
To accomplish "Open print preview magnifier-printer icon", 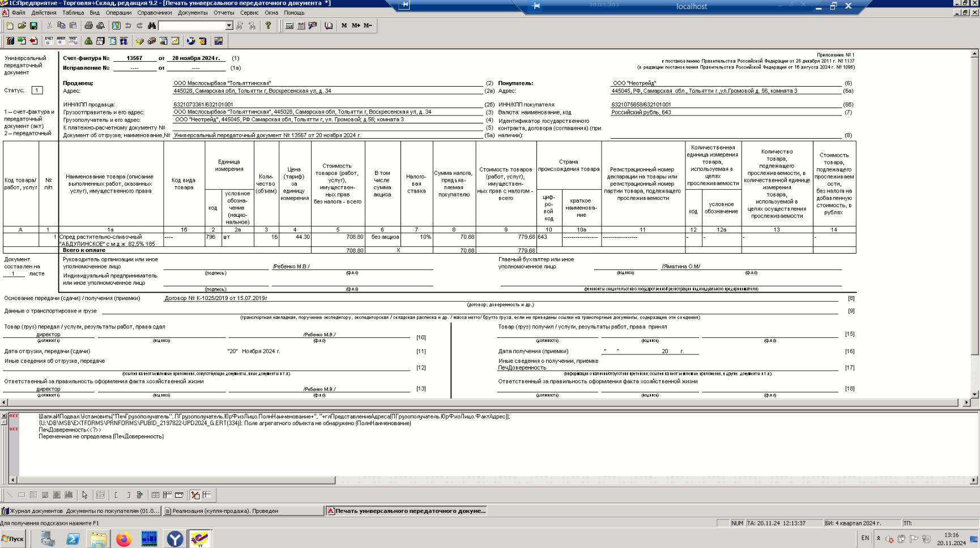I will coord(100,25).
